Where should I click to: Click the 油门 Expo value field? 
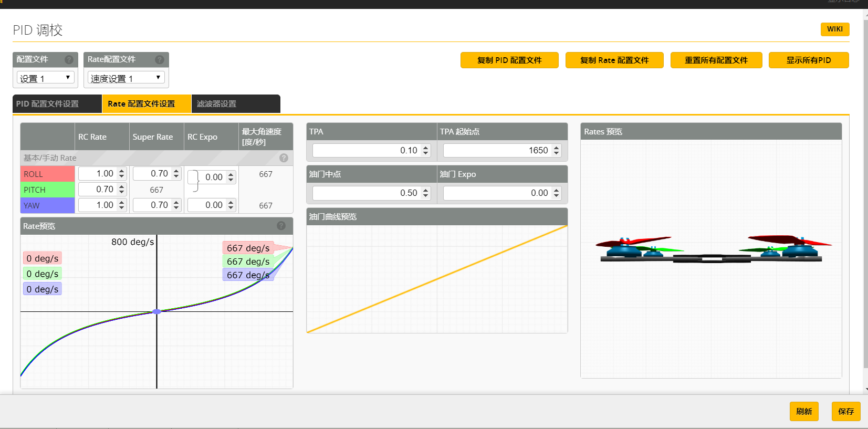[503, 193]
